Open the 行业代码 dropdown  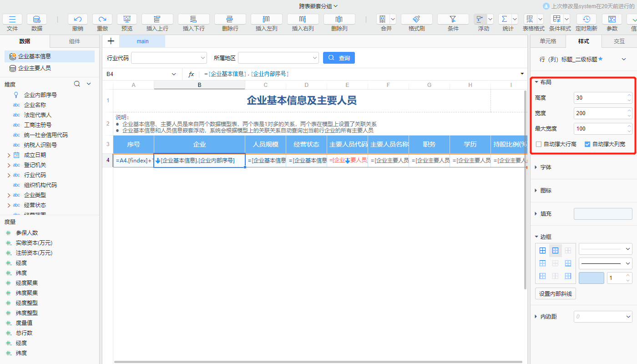coord(203,58)
